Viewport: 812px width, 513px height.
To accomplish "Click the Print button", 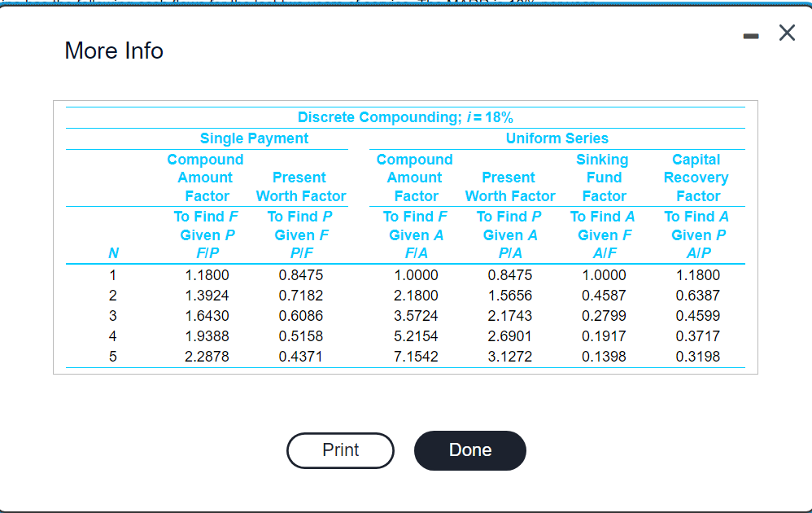I will 340,450.
